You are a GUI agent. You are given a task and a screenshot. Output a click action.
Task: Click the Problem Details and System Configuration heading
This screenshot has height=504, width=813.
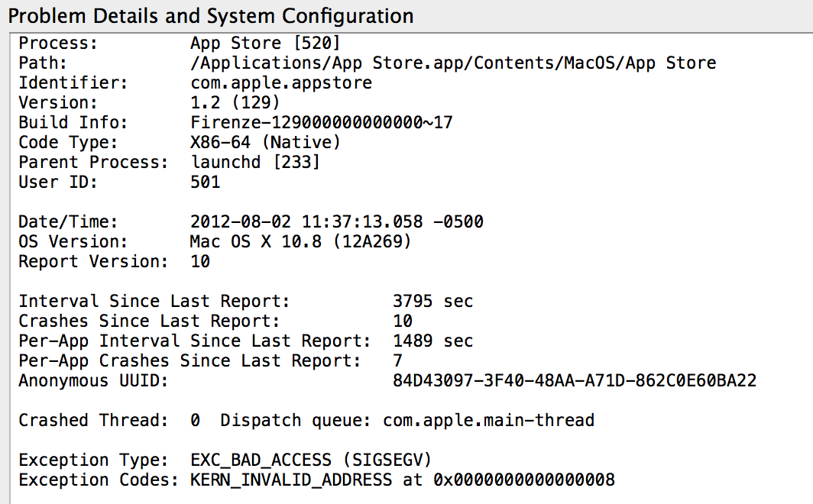[211, 16]
